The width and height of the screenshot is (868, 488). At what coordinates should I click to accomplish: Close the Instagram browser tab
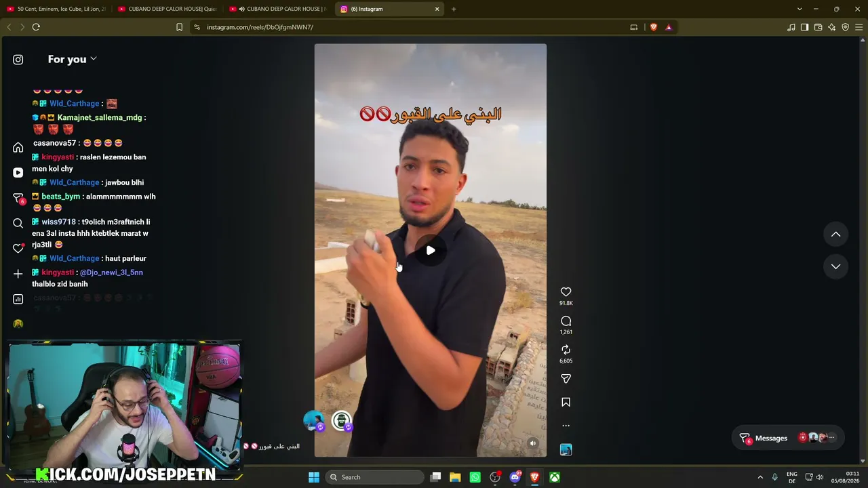click(437, 9)
